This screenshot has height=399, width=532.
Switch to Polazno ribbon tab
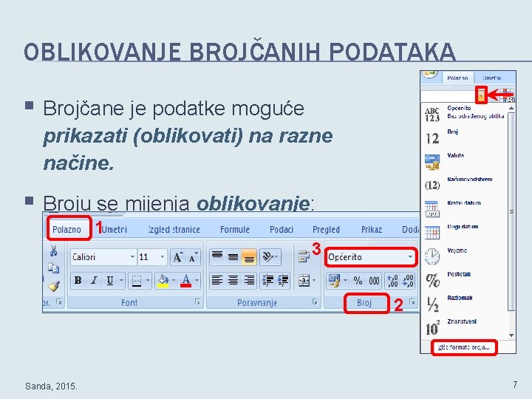click(x=66, y=229)
